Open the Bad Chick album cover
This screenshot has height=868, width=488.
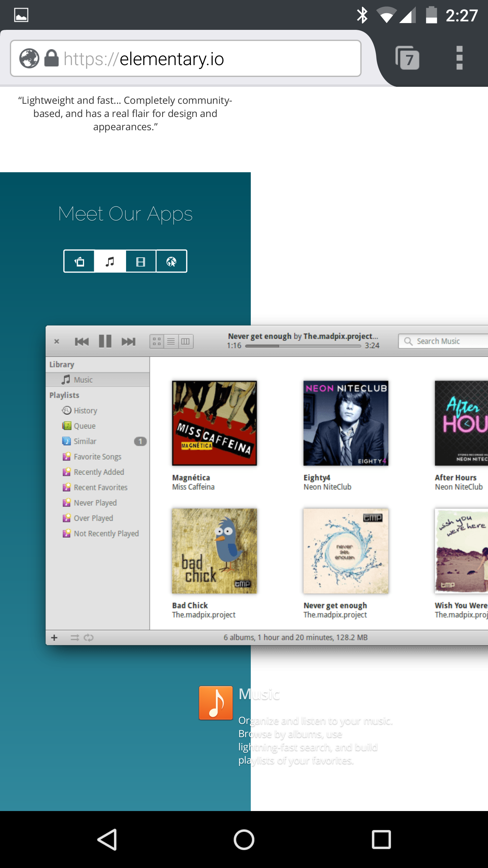215,551
